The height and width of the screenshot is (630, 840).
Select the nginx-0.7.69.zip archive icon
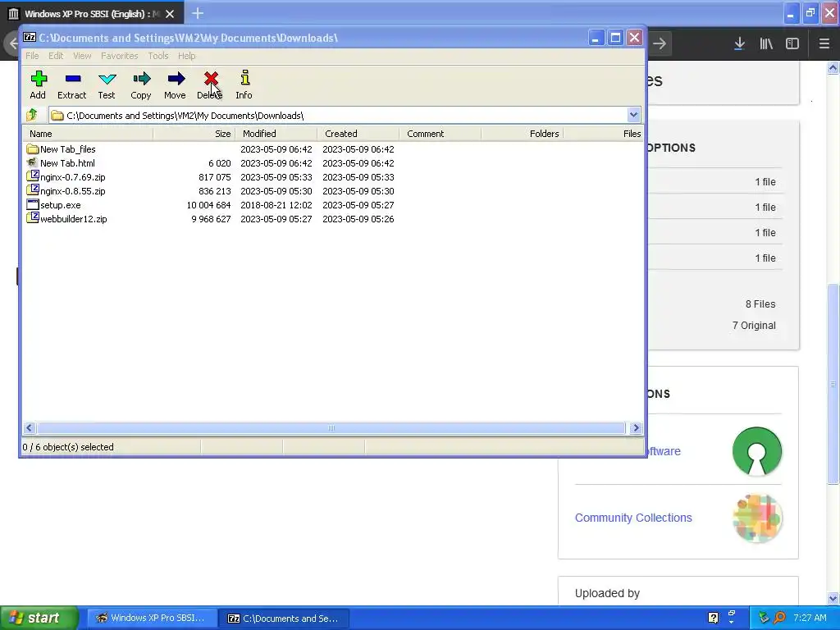pos(33,176)
